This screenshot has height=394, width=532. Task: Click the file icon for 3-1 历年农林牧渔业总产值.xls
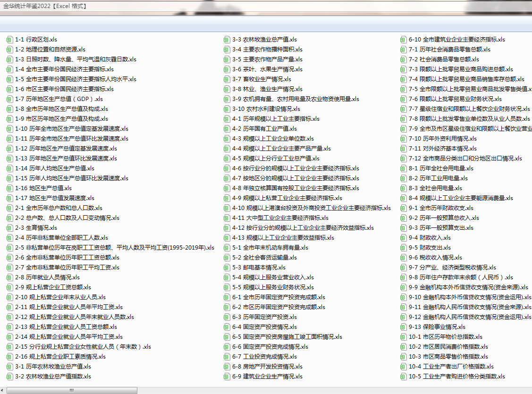9,367
